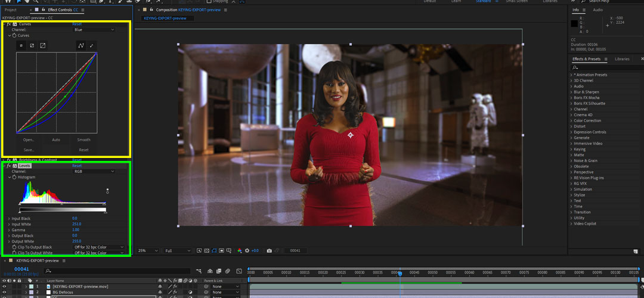
Task: Toggle the Curves property stopwatch
Action: (x=14, y=36)
